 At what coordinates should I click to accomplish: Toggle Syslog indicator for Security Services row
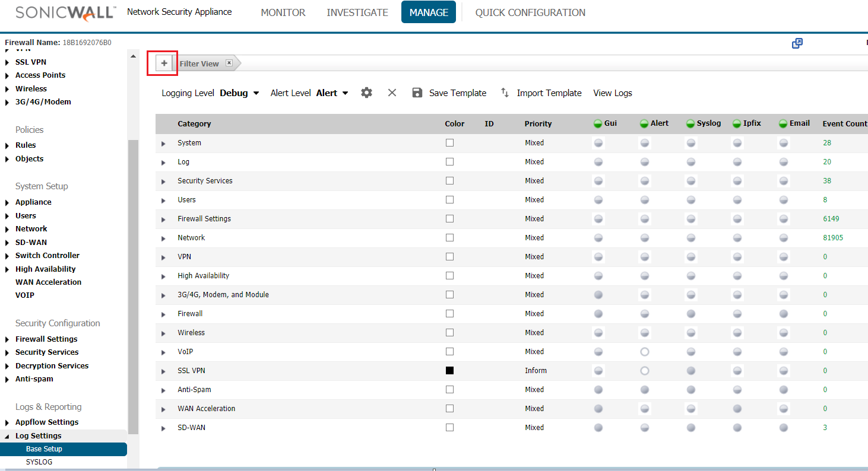pos(691,181)
